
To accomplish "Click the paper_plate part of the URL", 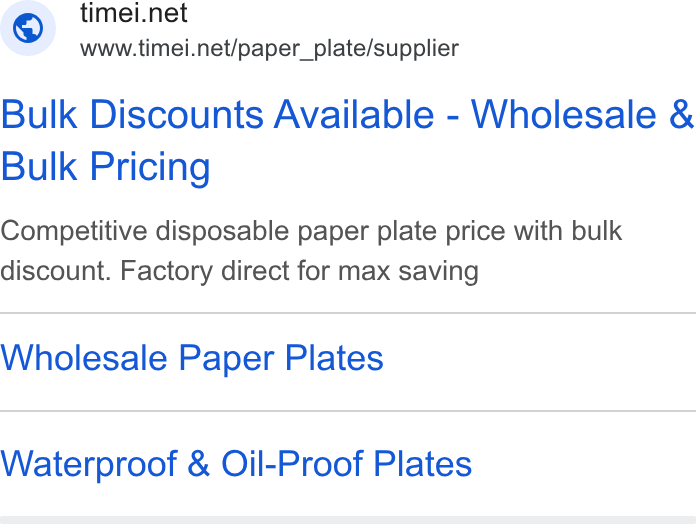I will pos(301,49).
